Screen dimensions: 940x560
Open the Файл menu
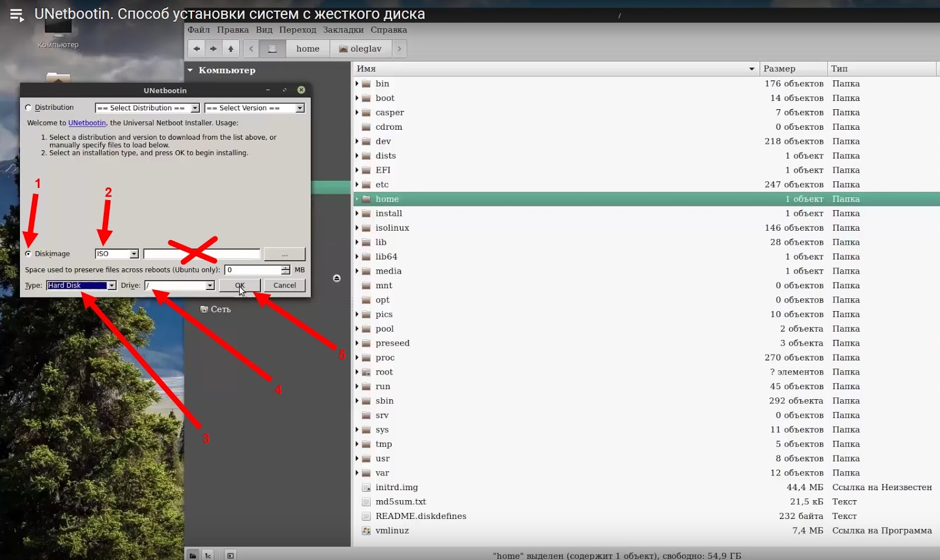[199, 30]
